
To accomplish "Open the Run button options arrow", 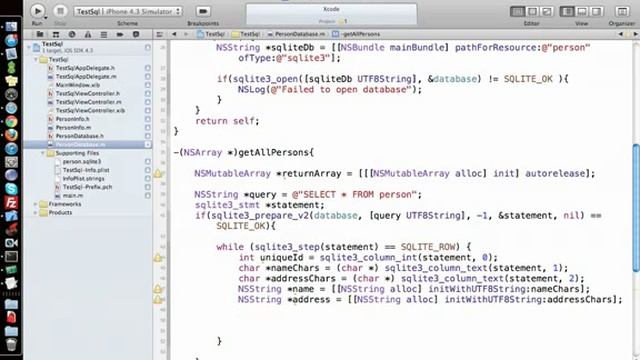I will [x=45, y=18].
